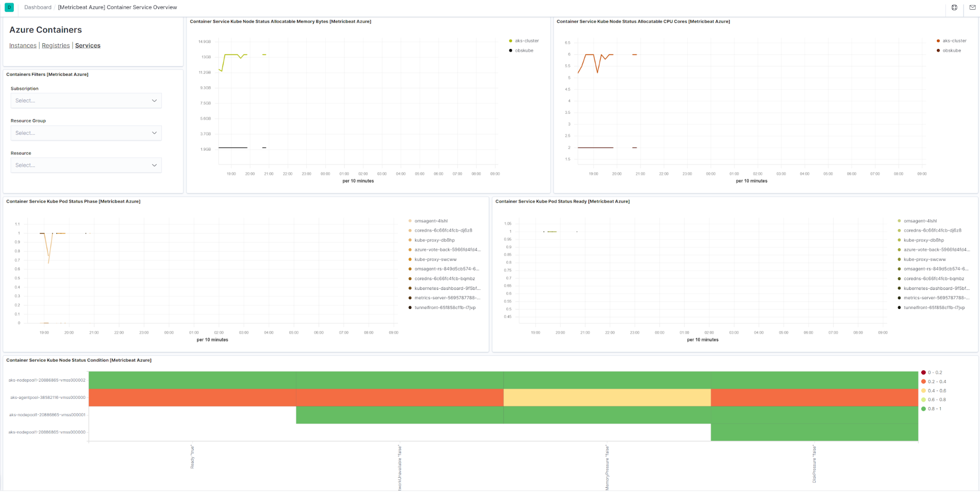Select tunnelfront-65f858cffb-l7jvp in Pod Status Ready legend
Image resolution: width=980 pixels, height=492 pixels.
click(931, 308)
